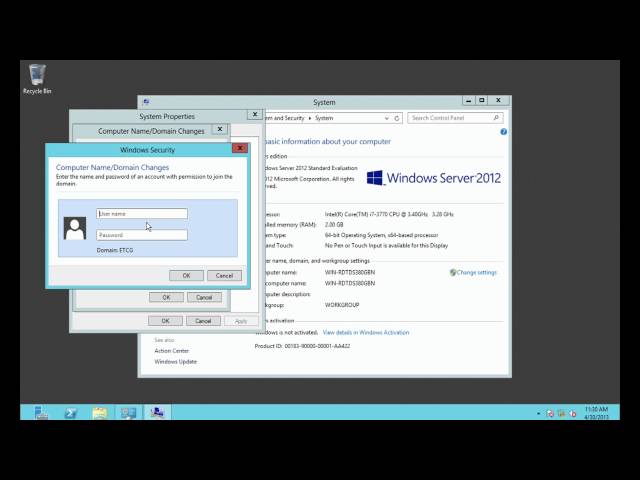Confirm credentials with OK in Windows Security dialog
640x480 pixels.
tap(187, 276)
